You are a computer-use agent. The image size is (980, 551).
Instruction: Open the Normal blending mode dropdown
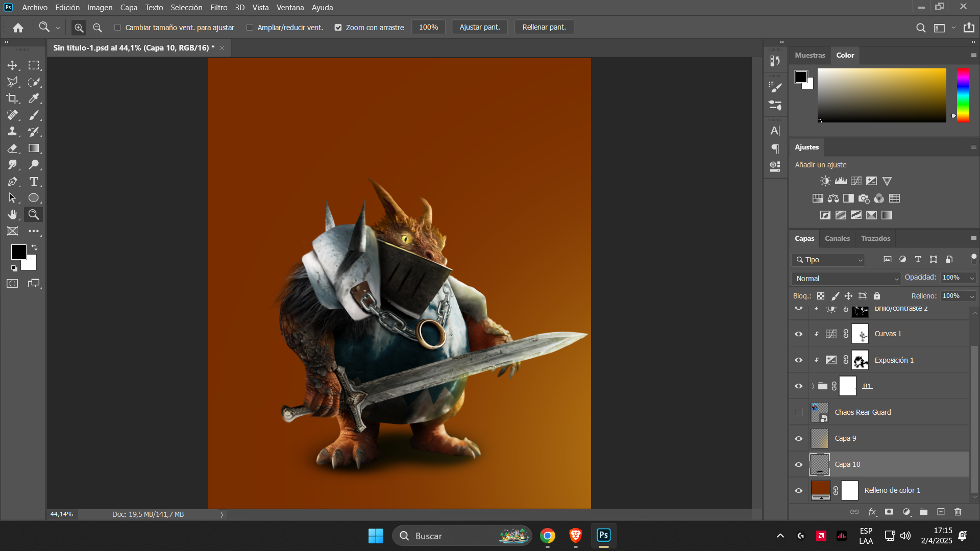point(846,279)
